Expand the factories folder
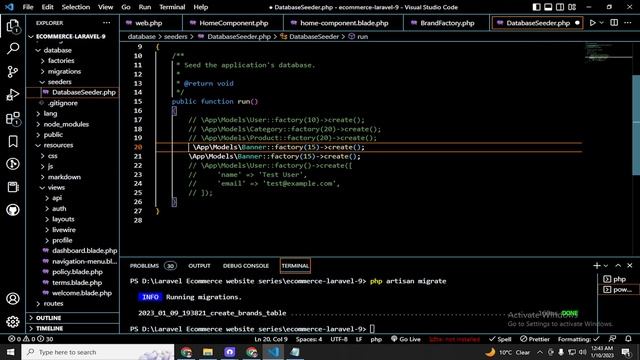The width and height of the screenshot is (640, 360). [x=61, y=60]
